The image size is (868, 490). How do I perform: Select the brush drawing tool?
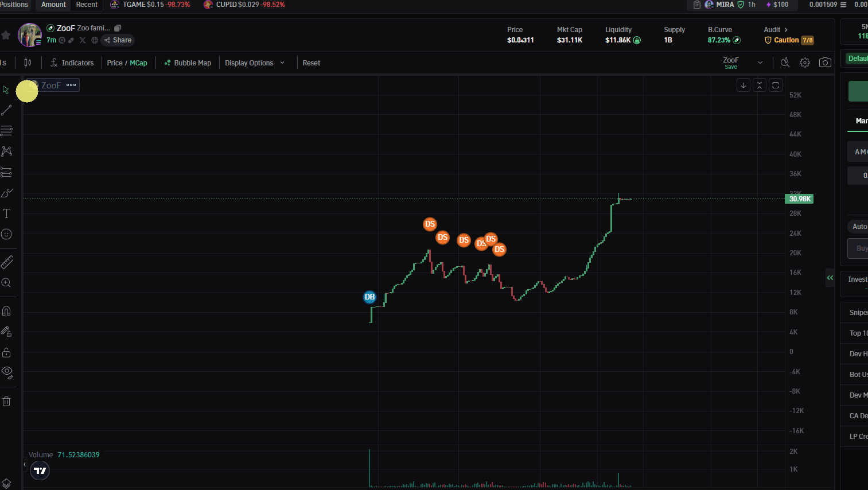(x=6, y=193)
